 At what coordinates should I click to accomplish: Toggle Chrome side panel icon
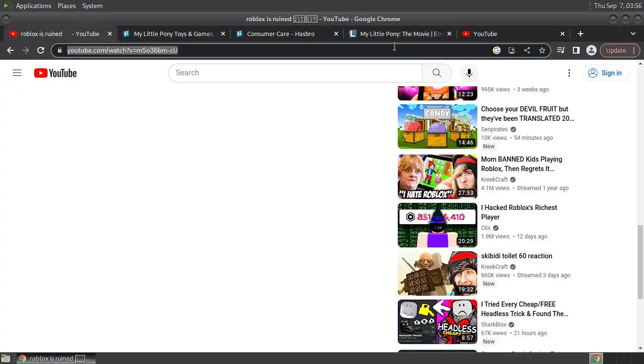(576, 50)
